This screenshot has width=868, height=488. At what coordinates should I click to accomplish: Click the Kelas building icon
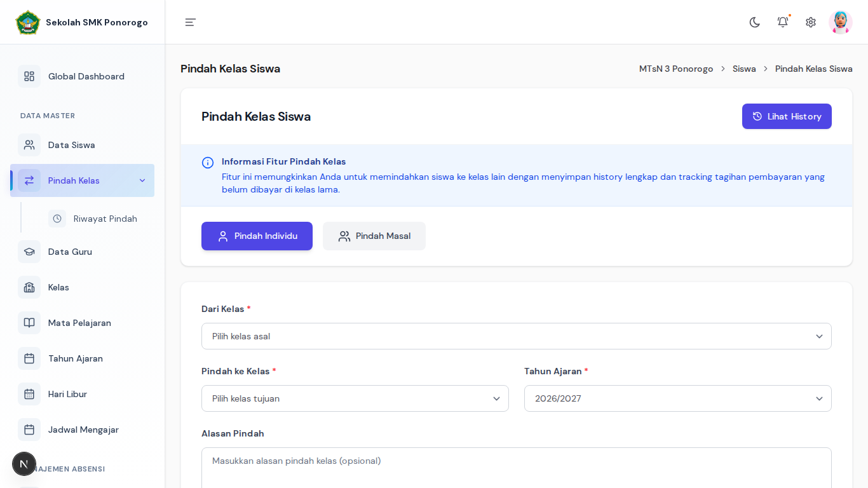point(29,287)
